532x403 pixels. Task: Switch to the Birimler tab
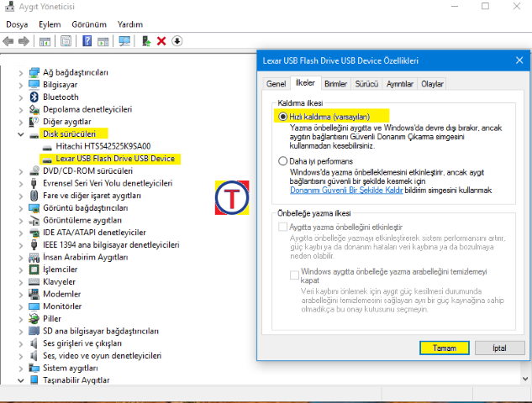click(x=335, y=84)
